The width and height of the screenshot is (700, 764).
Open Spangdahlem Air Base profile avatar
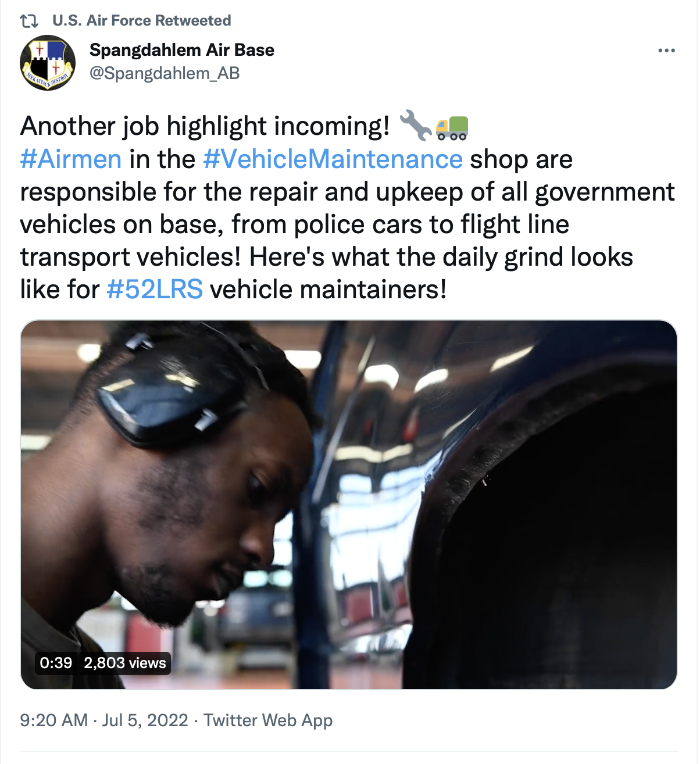pos(48,63)
